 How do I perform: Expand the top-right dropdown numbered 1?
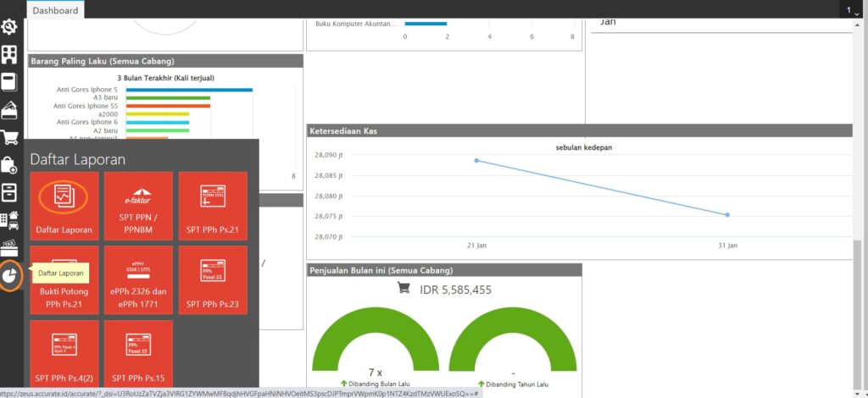click(x=851, y=10)
